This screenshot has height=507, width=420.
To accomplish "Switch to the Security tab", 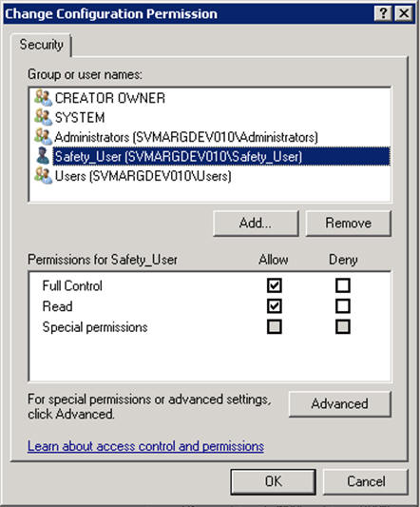I will click(42, 45).
